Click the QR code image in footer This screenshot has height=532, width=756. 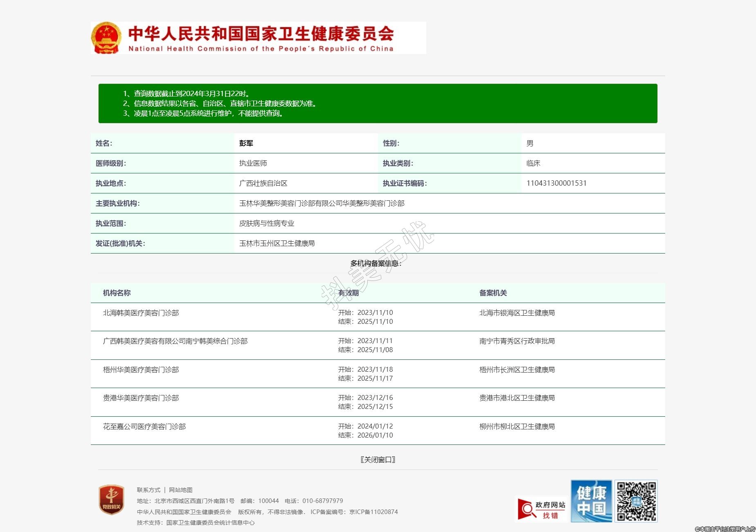coord(636,501)
